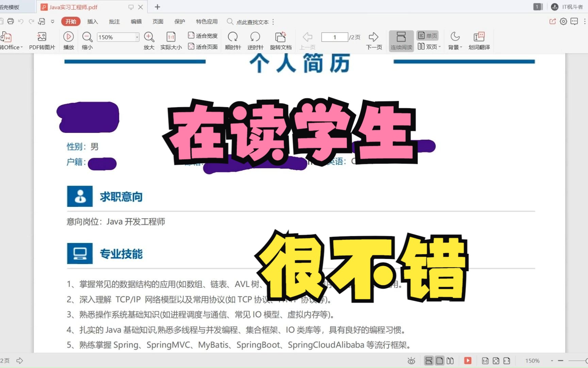The image size is (588, 368).
Task: Rotate page 逆时针 counterclockwise
Action: [255, 41]
